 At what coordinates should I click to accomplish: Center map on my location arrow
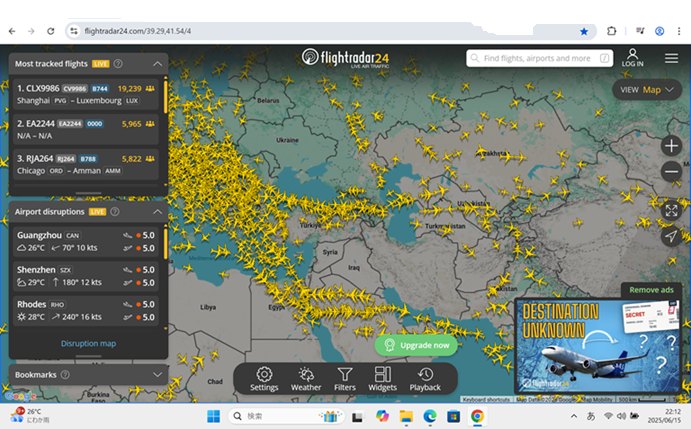click(x=671, y=236)
